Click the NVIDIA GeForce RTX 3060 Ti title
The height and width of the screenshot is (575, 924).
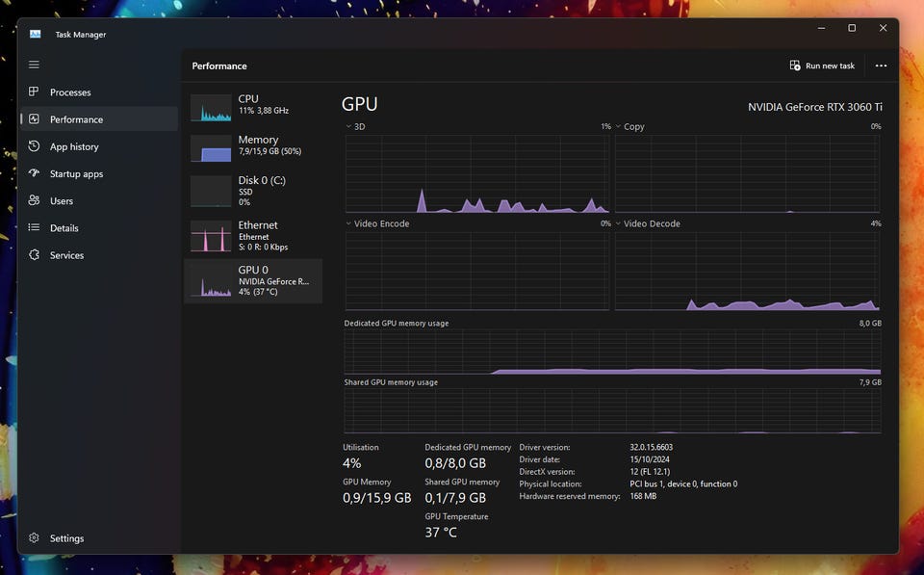coord(815,107)
